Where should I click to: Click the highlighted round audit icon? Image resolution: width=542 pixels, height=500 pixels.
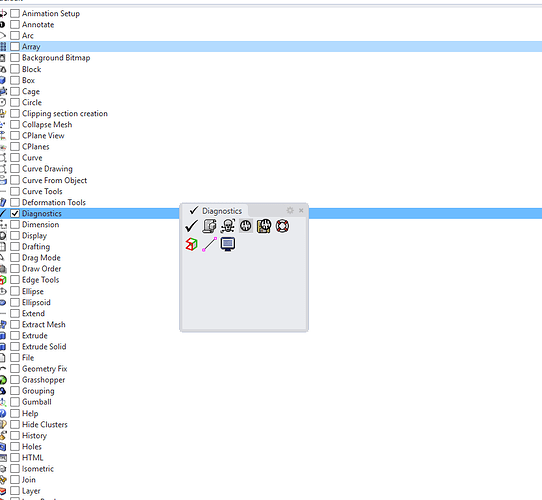(246, 226)
